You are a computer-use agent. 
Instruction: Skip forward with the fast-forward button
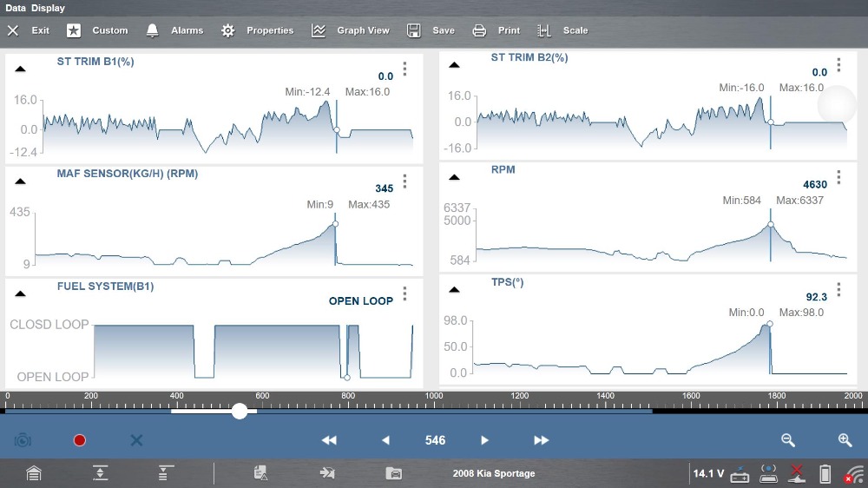click(x=542, y=440)
